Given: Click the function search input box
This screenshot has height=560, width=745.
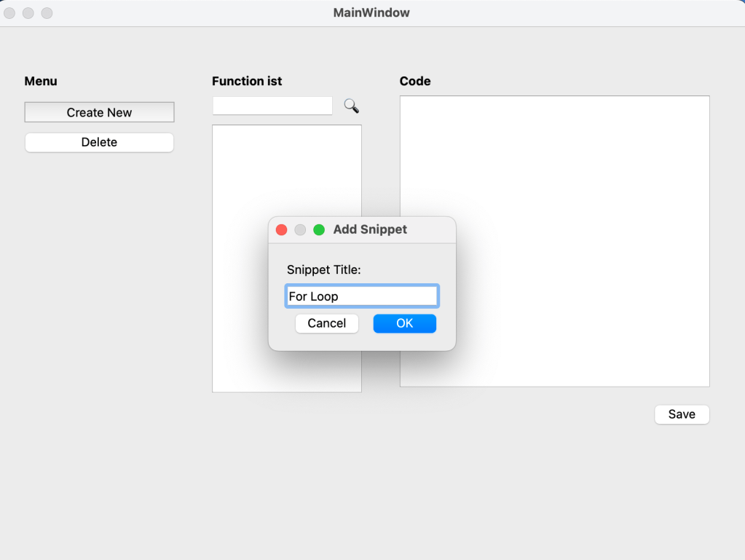Looking at the screenshot, I should click(272, 106).
